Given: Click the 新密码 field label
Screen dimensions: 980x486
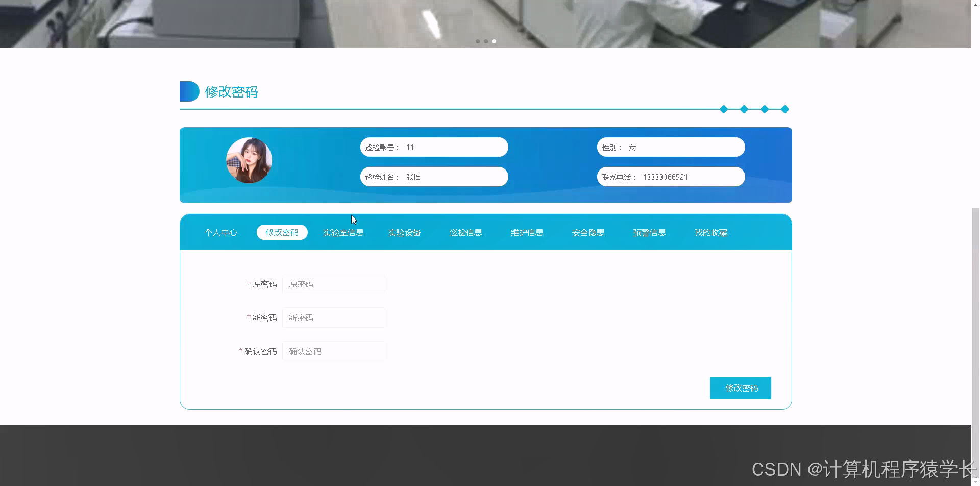Looking at the screenshot, I should (x=264, y=318).
